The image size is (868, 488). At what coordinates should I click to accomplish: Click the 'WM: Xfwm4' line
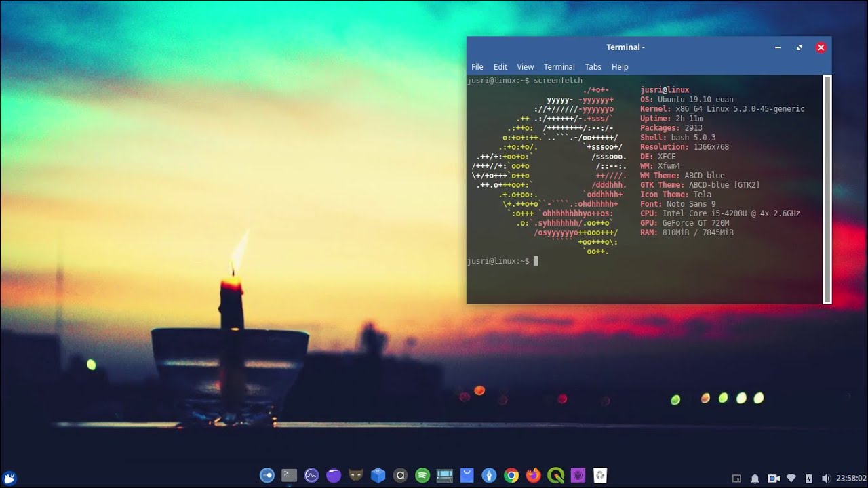pos(660,166)
